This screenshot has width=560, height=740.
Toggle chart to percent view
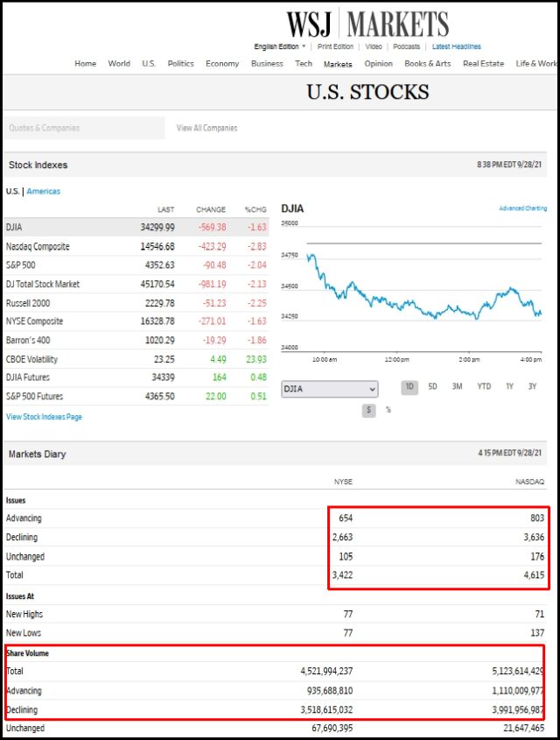click(388, 410)
